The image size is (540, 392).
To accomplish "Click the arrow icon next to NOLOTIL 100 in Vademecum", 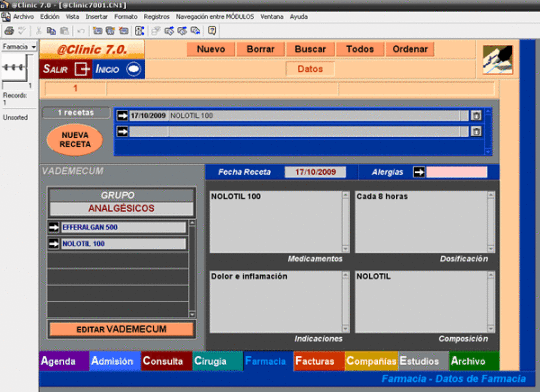I will click(54, 244).
